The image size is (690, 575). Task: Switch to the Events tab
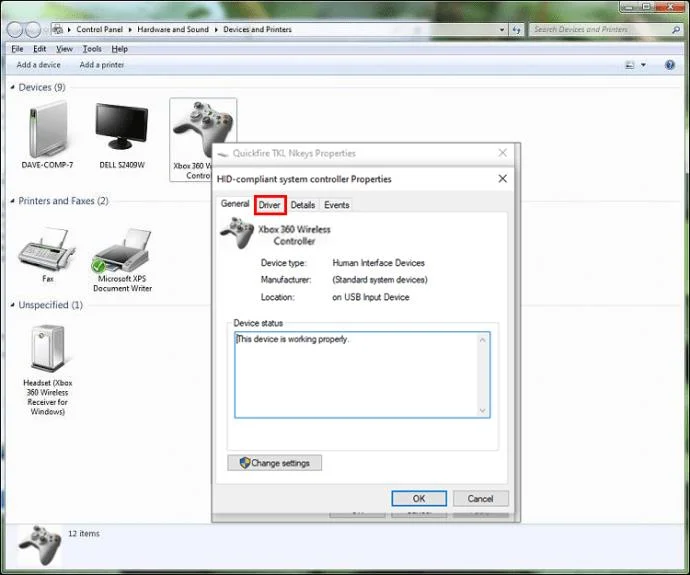[x=337, y=205]
